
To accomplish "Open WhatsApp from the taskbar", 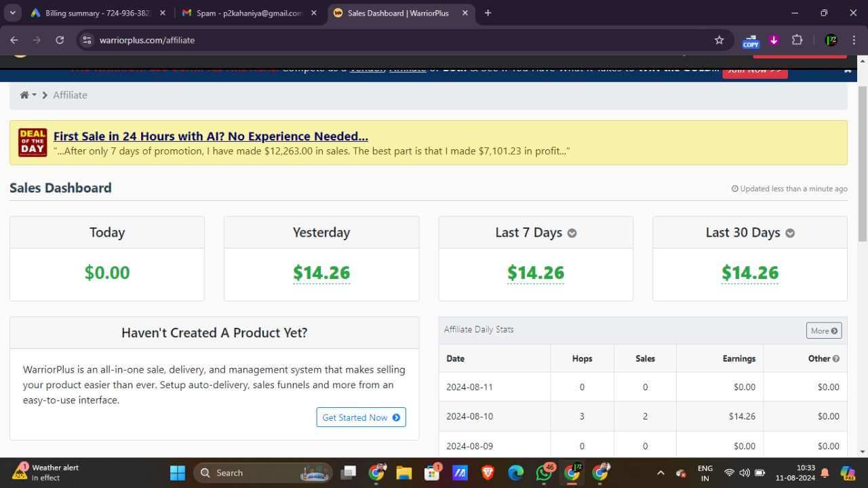I will tap(544, 472).
